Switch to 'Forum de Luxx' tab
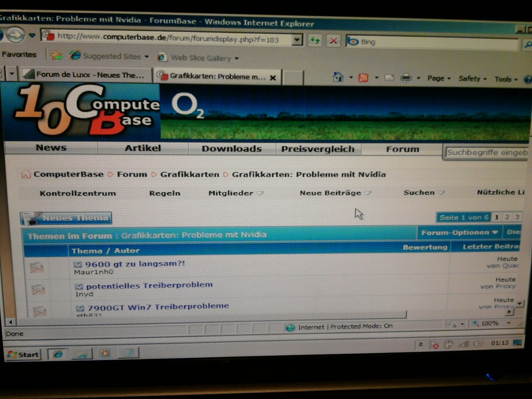This screenshot has width=532, height=399. click(x=87, y=75)
